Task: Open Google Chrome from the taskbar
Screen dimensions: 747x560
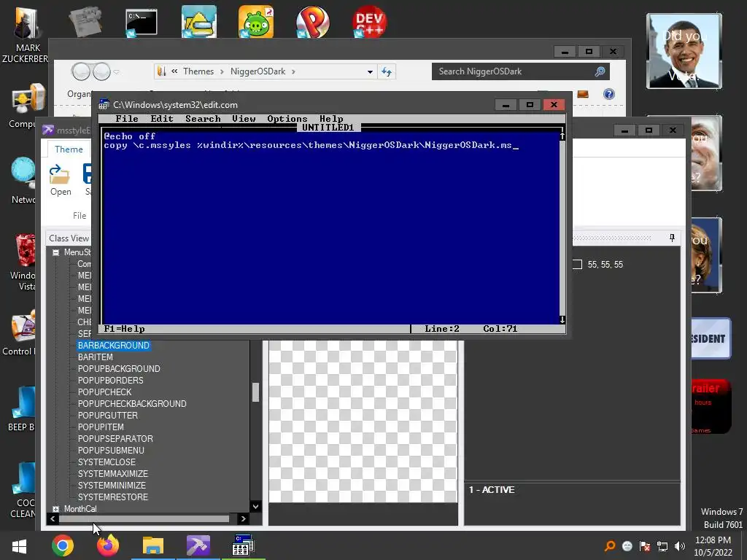Action: [x=63, y=545]
